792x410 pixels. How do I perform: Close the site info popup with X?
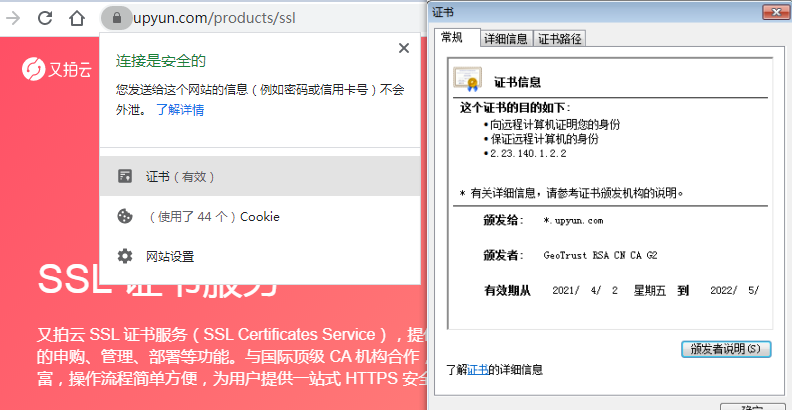click(404, 48)
